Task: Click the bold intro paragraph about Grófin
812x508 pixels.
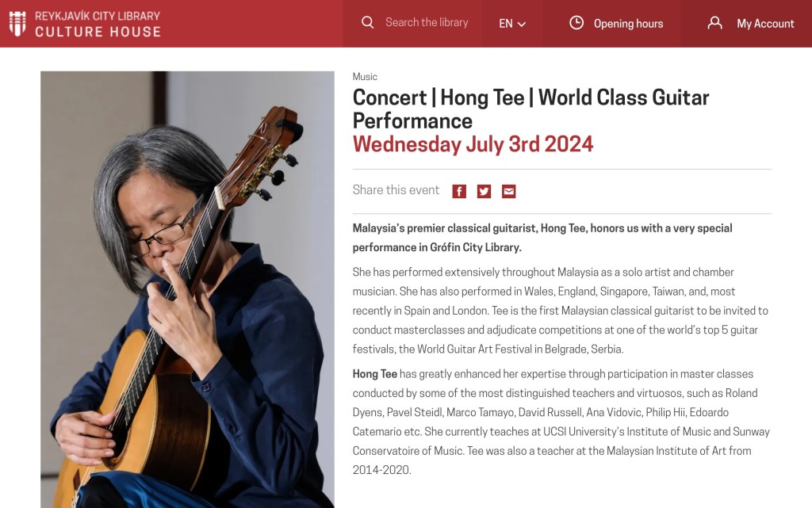Action: pyautogui.click(x=542, y=238)
